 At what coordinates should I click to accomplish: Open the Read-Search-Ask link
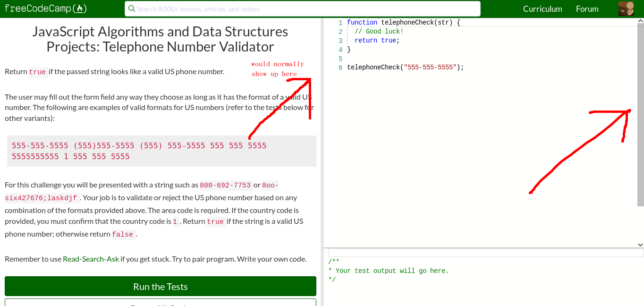pyautogui.click(x=91, y=259)
